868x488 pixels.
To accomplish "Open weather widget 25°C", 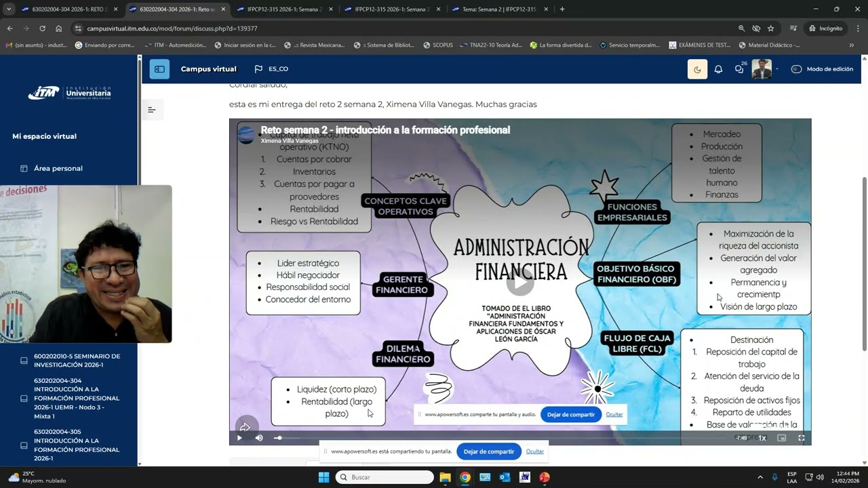I will (x=37, y=477).
